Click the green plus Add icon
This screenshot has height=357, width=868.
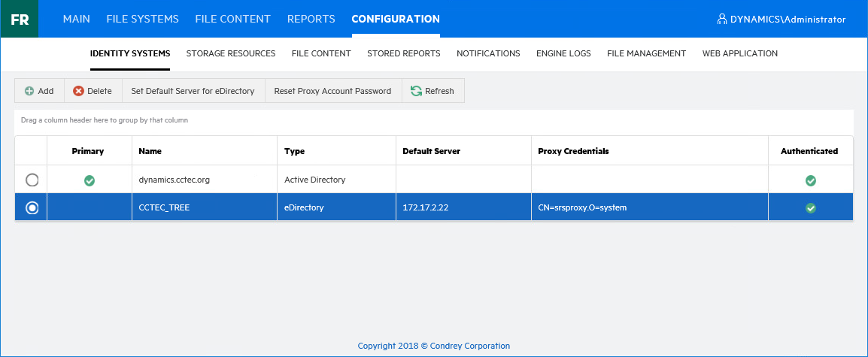click(29, 91)
